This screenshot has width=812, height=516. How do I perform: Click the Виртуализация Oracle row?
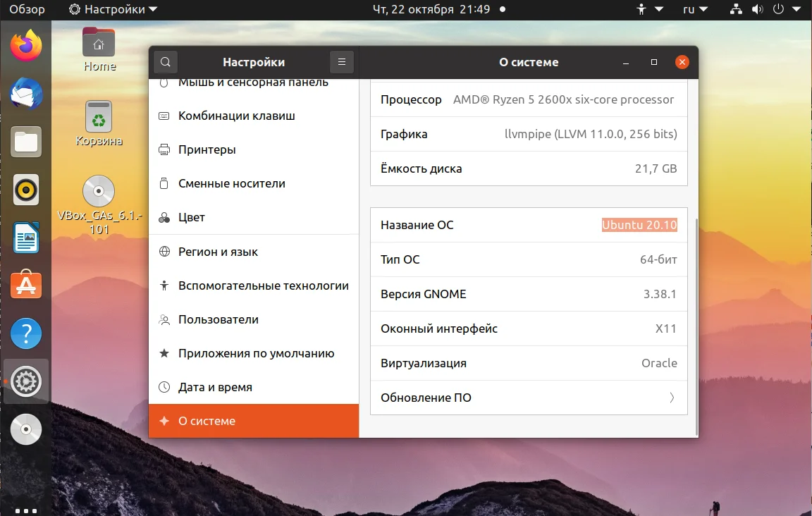point(529,363)
